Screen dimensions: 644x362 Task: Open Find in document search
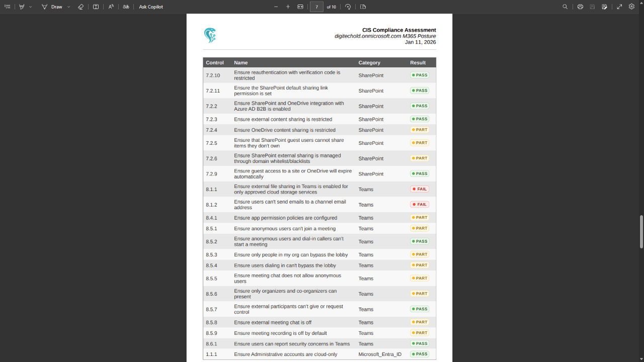tap(565, 7)
